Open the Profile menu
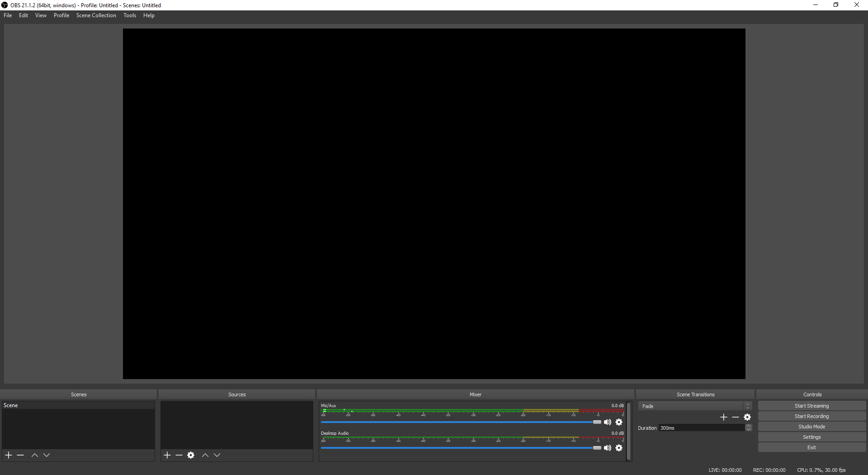Screen dimensions: 868x475 (61, 15)
